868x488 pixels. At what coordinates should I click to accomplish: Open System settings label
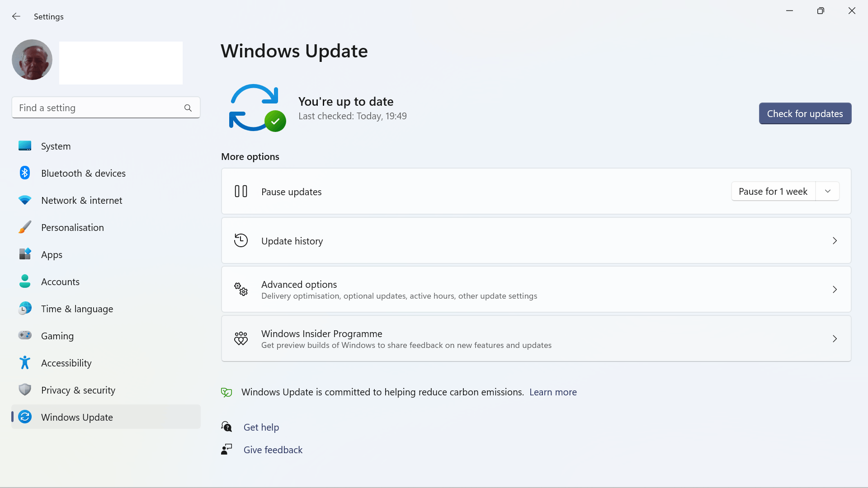56,146
